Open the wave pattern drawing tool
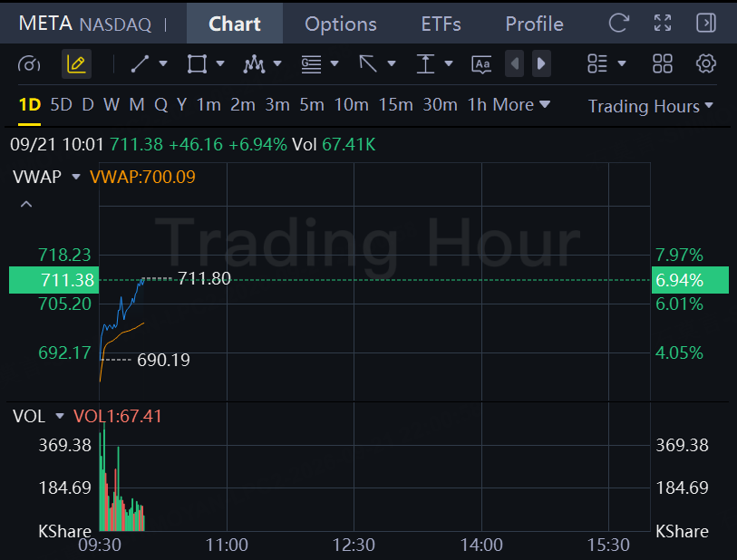The height and width of the screenshot is (560, 737). click(254, 64)
